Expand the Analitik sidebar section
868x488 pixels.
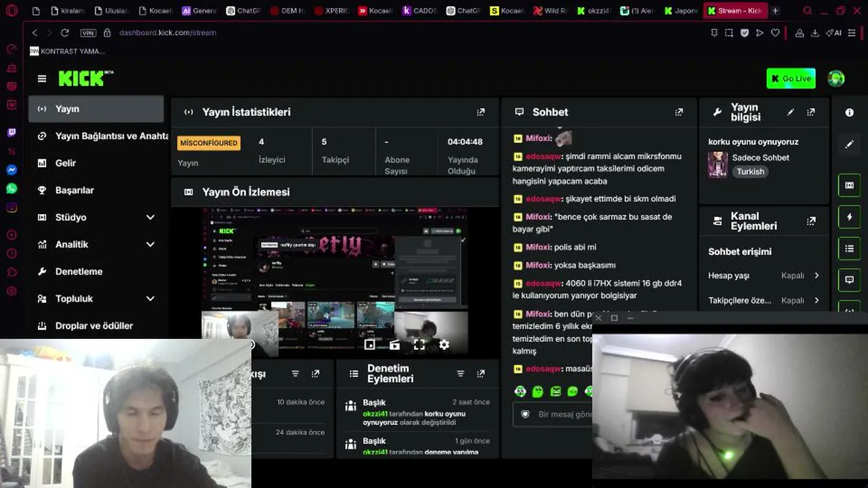coord(151,245)
